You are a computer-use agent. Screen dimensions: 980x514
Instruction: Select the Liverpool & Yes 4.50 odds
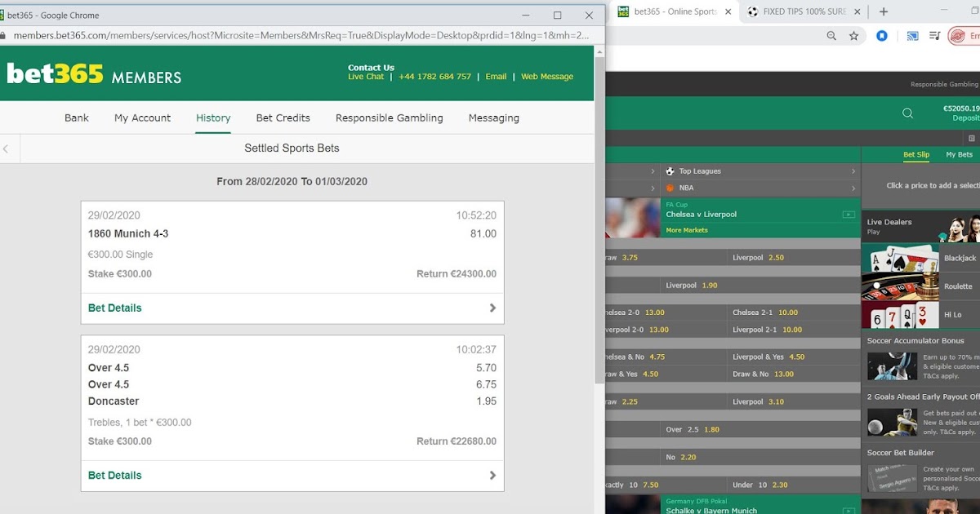(794, 357)
